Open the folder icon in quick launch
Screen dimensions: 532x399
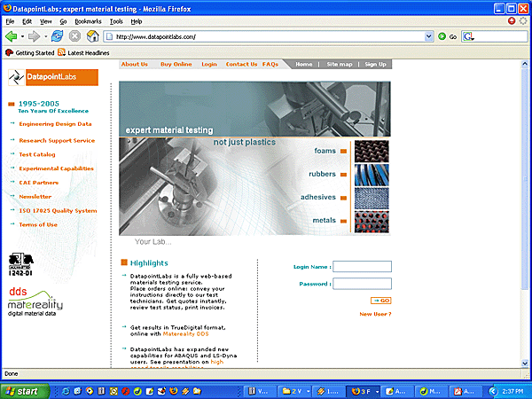coord(197,391)
